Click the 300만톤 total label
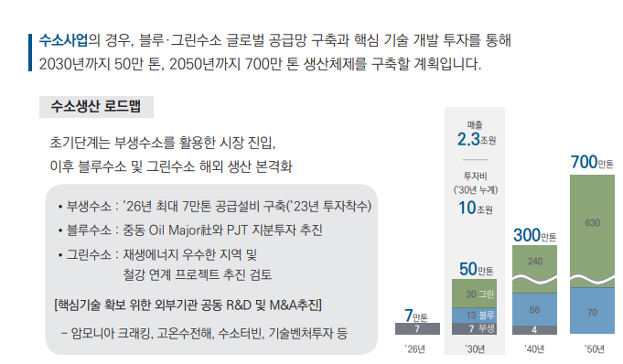 (535, 235)
